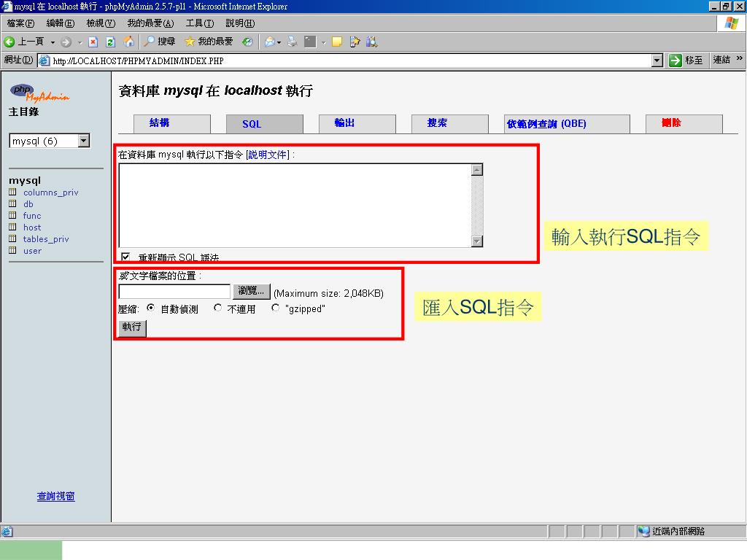Switch to the 搜索 search tab
This screenshot has width=747, height=560.
(x=449, y=123)
